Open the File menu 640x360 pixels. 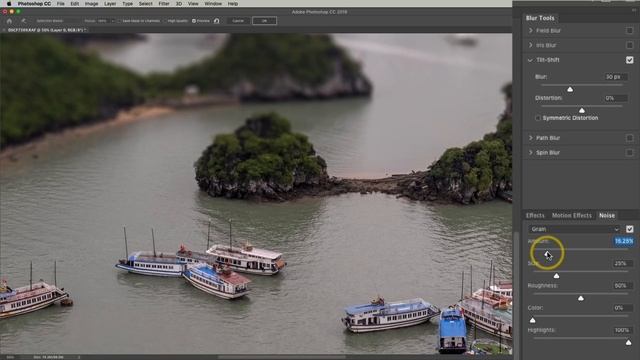[x=60, y=4]
